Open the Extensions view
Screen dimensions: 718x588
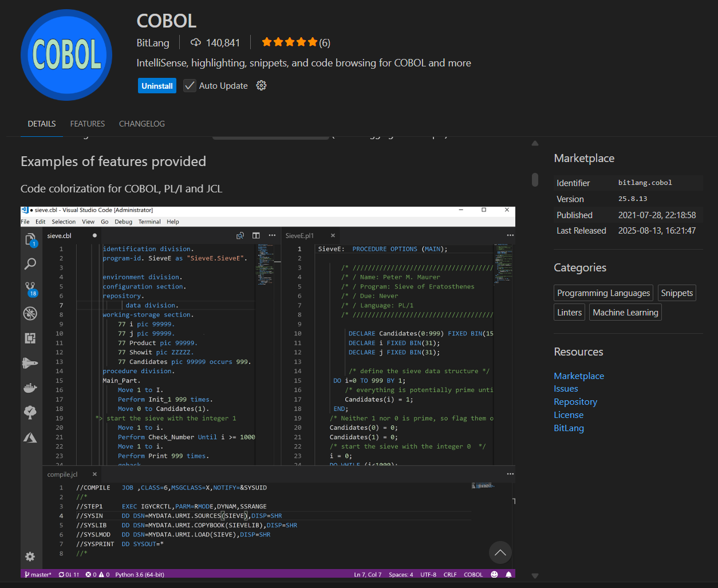30,338
